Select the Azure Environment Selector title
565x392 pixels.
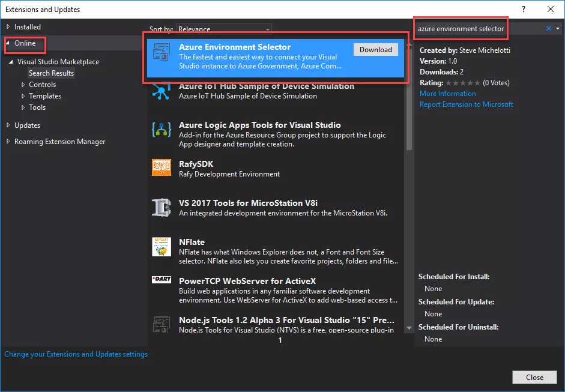235,47
